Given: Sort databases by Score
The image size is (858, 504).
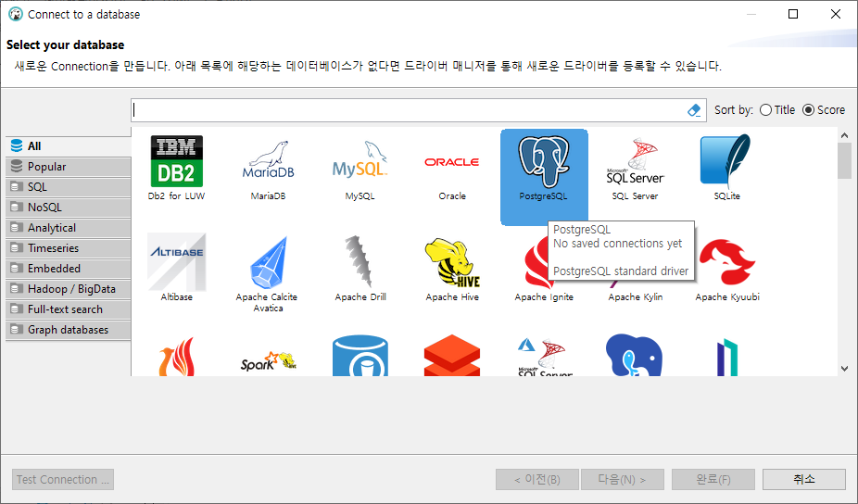Looking at the screenshot, I should [824, 110].
